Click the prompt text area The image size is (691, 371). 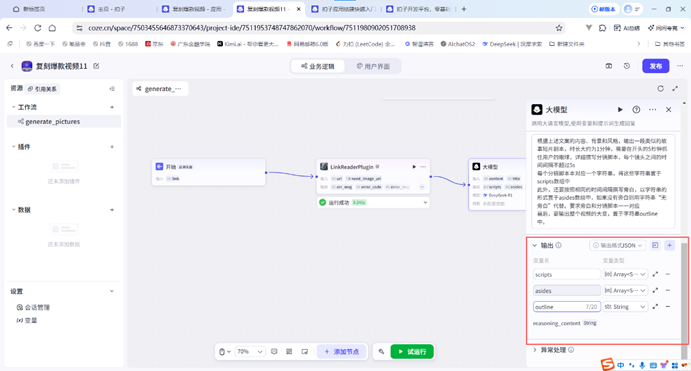(x=602, y=181)
